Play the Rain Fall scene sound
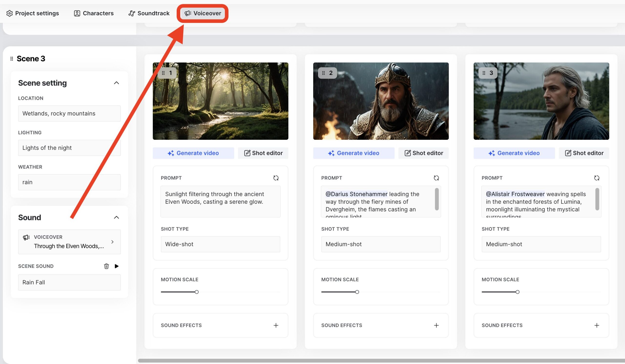The width and height of the screenshot is (625, 364). pos(116,266)
